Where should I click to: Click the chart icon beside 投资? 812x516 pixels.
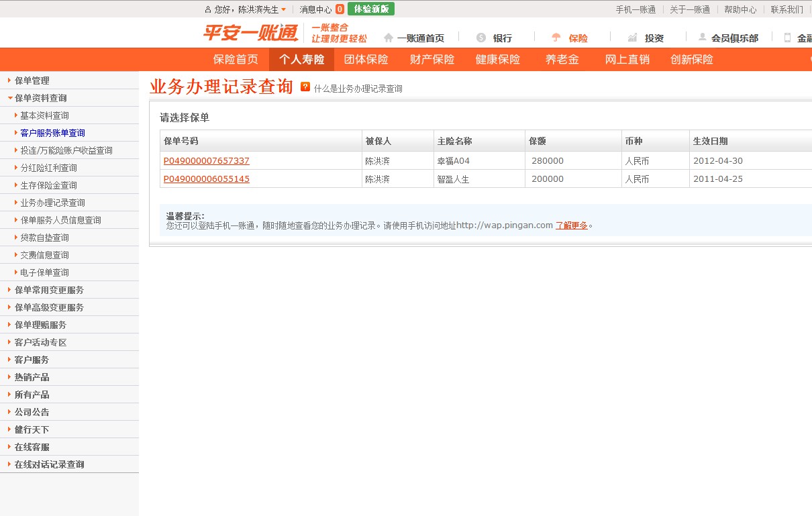click(x=632, y=38)
